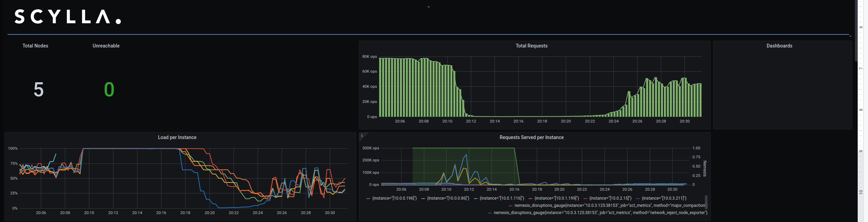
Task: Click the 10.0.1.199 orange legend color swatch
Action: (530, 199)
